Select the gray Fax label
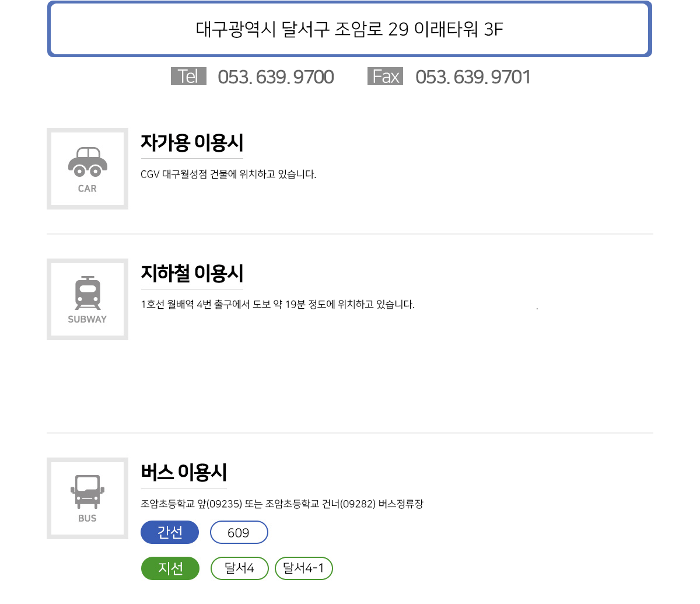This screenshot has height=604, width=700. click(x=386, y=76)
